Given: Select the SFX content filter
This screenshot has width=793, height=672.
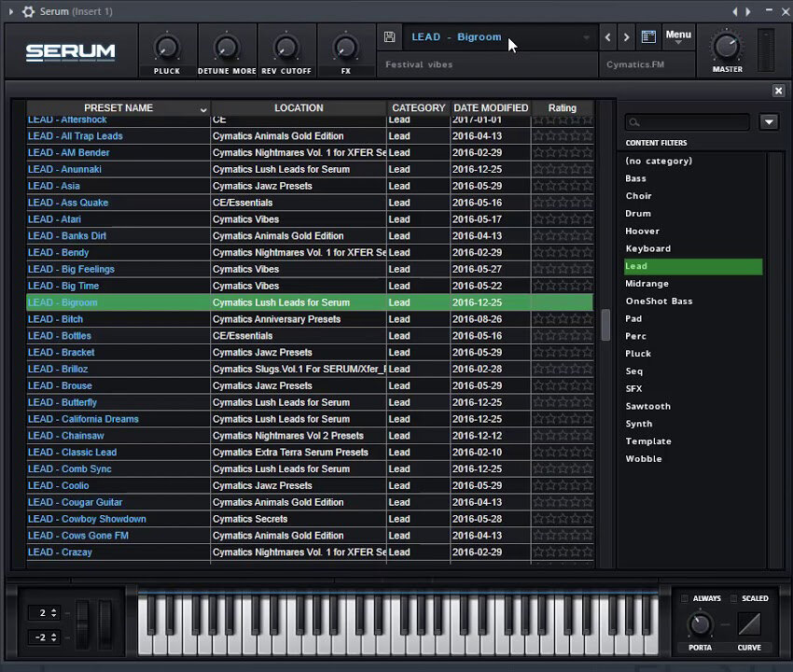Looking at the screenshot, I should pos(633,388).
